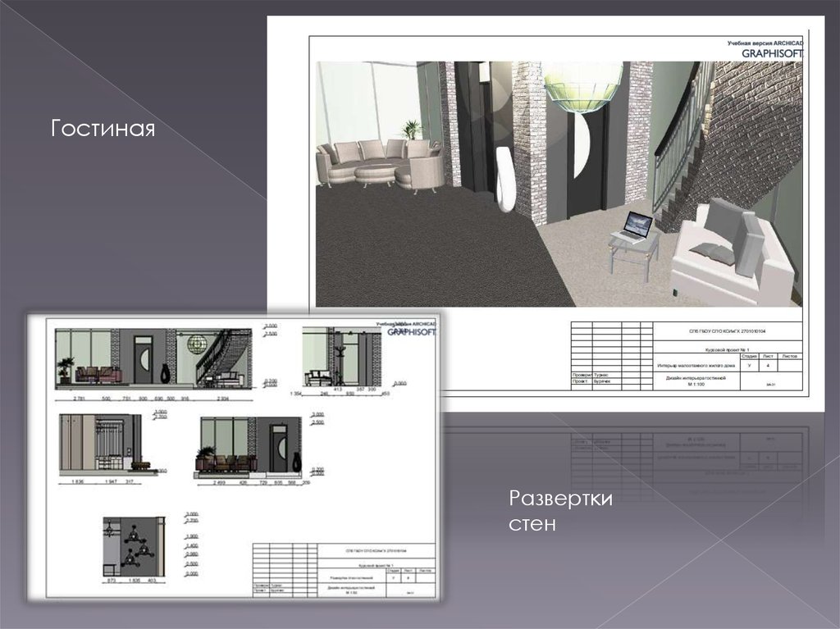
Task: Click the "Гостиная" heading text
Action: click(103, 129)
